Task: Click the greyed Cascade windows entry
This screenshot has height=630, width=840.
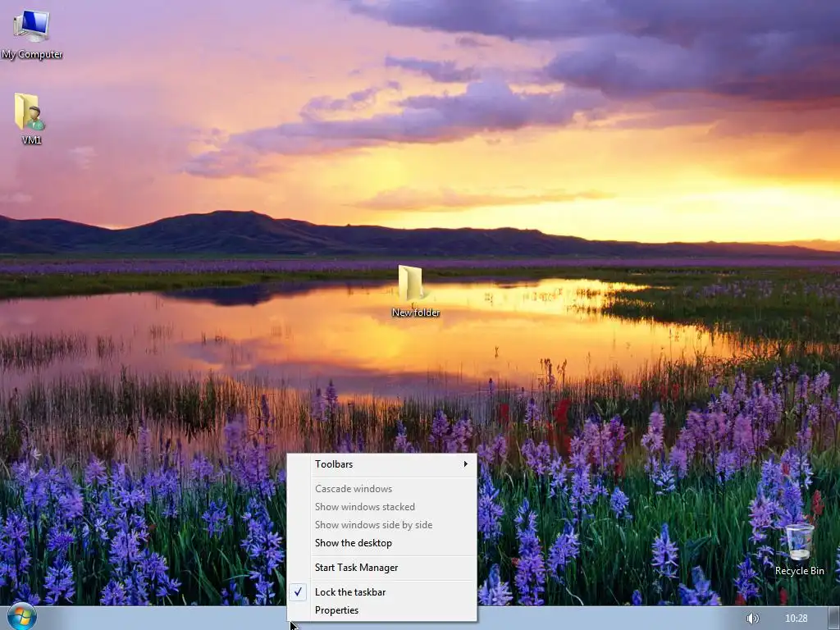Action: click(x=382, y=489)
